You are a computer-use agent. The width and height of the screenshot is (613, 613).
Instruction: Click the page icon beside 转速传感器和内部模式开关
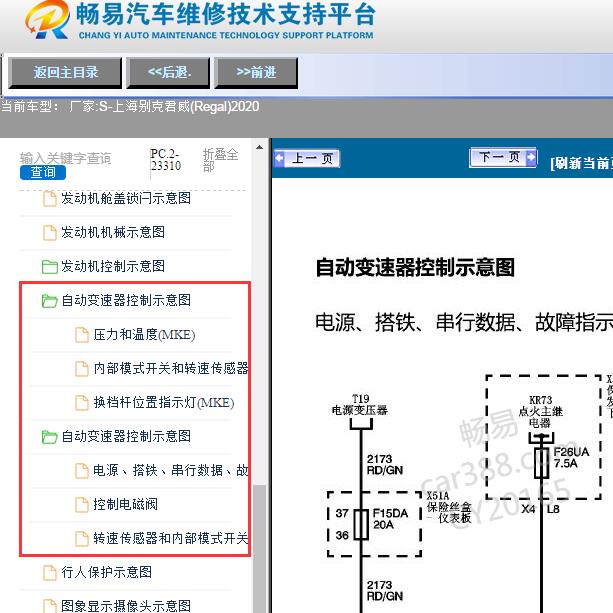pos(82,539)
